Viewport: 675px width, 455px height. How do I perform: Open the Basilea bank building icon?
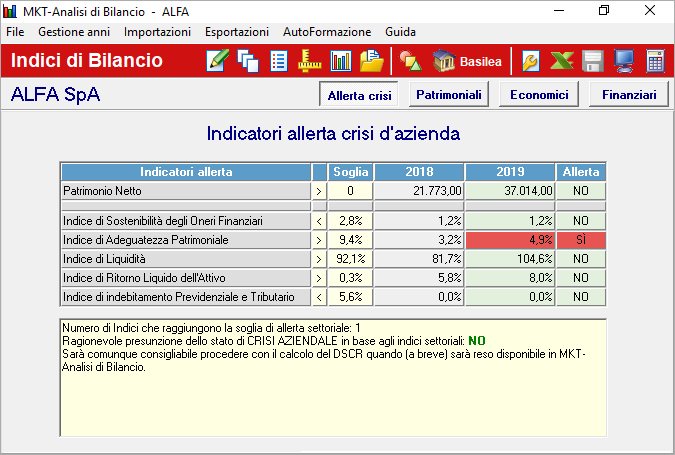(444, 61)
